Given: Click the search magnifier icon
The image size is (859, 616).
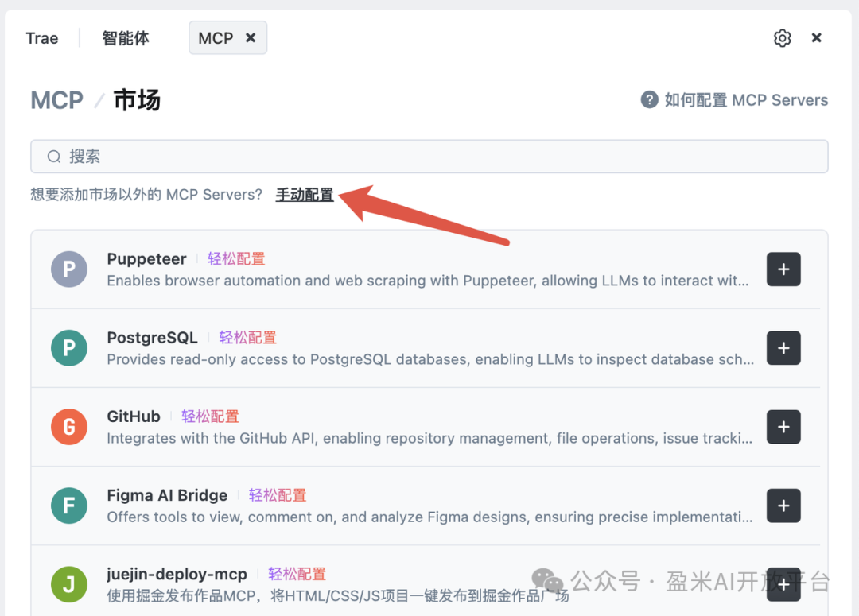Looking at the screenshot, I should [x=54, y=157].
